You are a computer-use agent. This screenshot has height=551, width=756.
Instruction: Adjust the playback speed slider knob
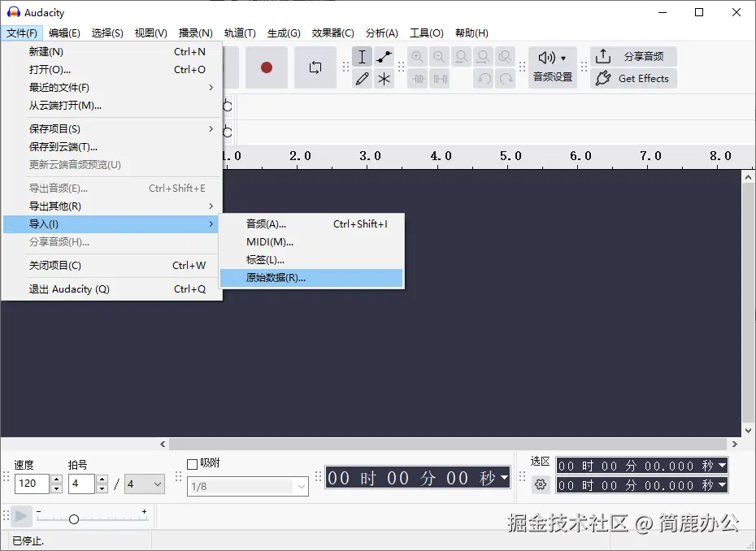coord(74,519)
